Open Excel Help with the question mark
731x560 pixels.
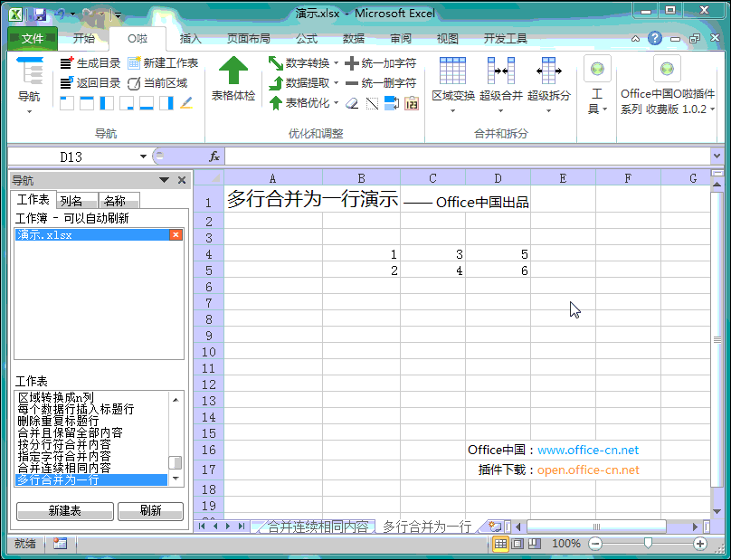[x=655, y=38]
